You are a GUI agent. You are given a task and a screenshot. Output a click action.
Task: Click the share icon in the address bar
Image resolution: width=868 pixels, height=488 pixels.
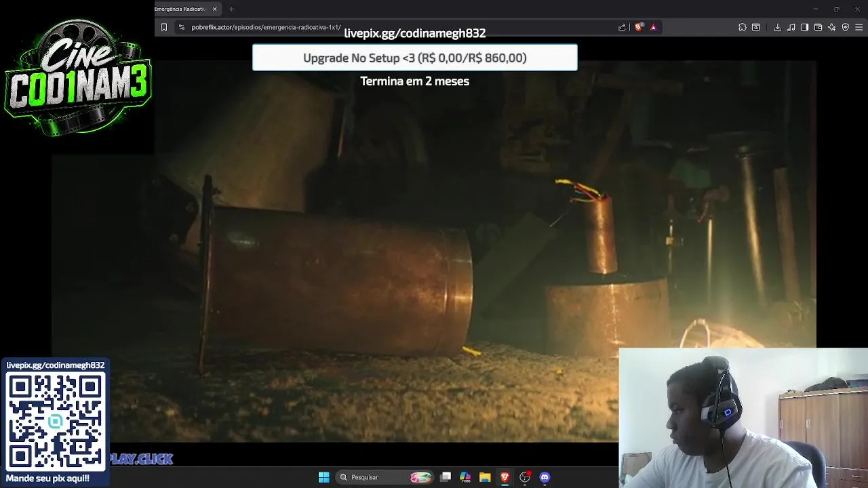tap(622, 27)
